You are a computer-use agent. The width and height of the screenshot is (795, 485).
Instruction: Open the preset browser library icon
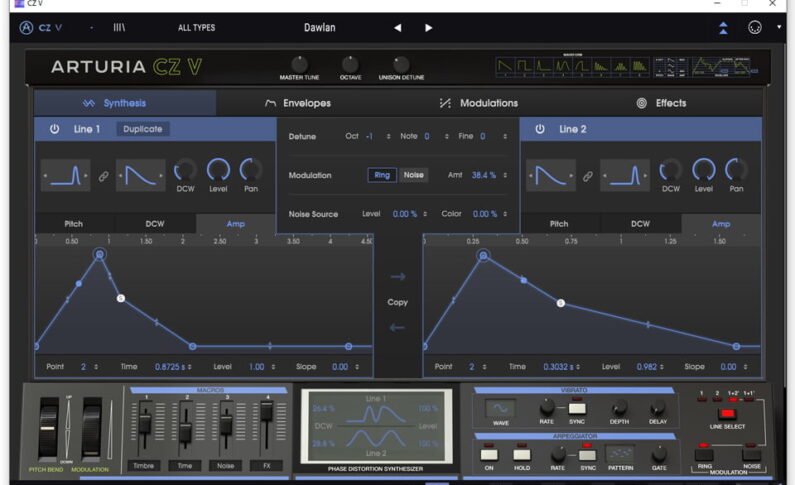click(119, 27)
